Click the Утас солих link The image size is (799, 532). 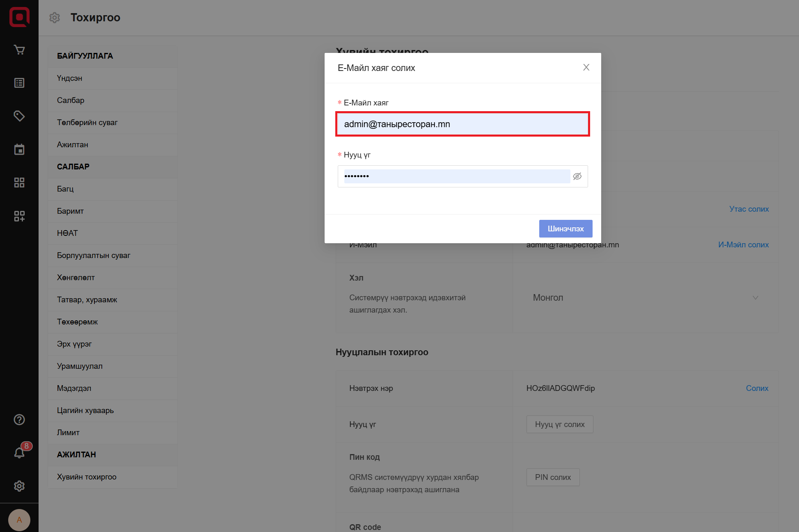pos(749,209)
